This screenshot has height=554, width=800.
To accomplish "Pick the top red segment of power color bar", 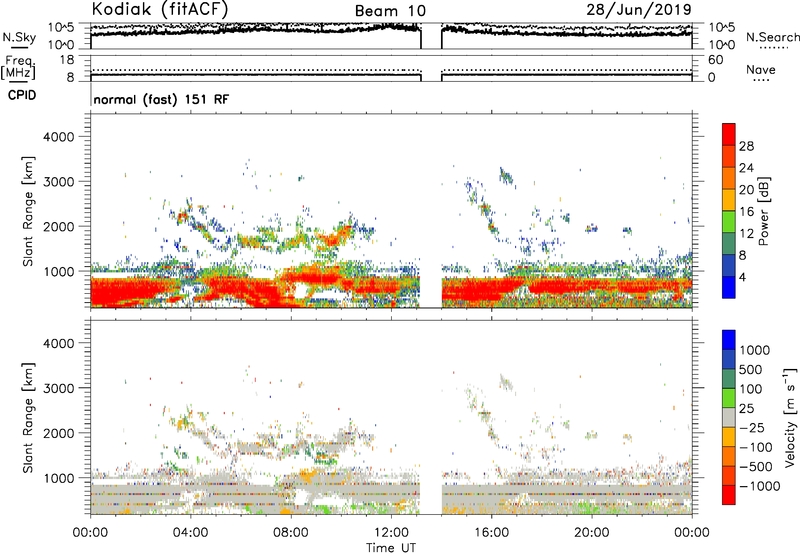I will [729, 134].
